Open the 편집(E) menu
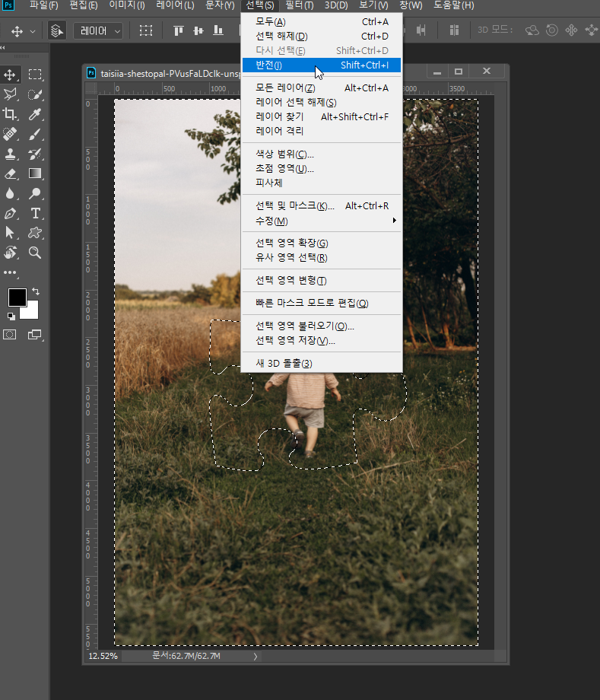 (x=84, y=5)
